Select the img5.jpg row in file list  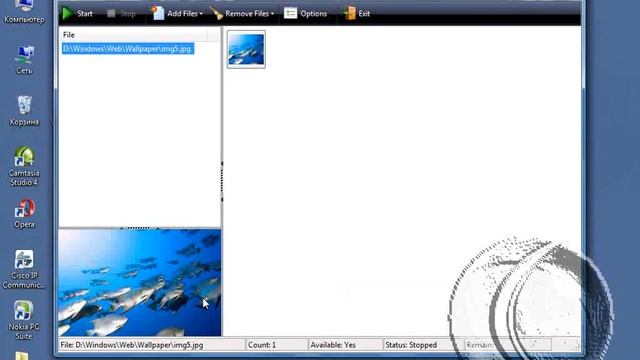tap(128, 49)
